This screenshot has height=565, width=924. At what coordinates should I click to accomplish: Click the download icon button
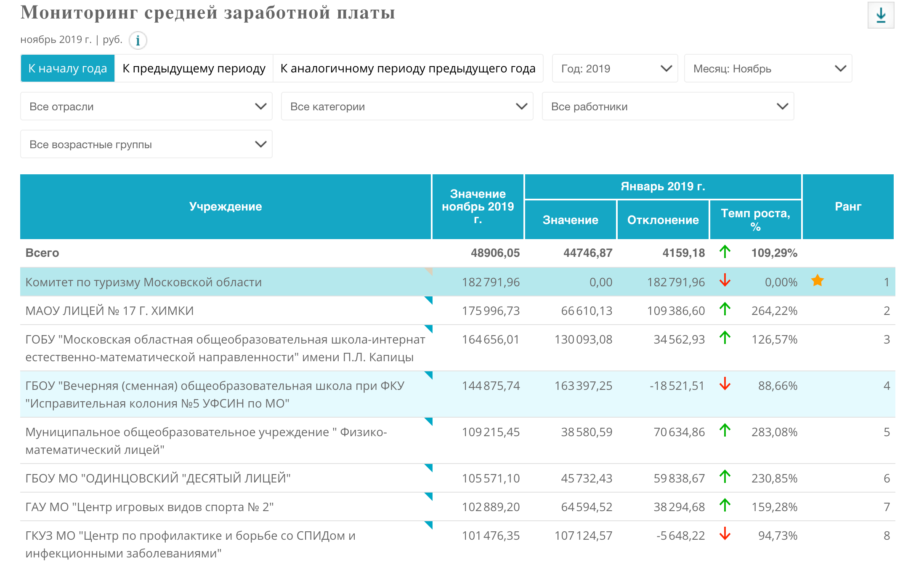881,16
